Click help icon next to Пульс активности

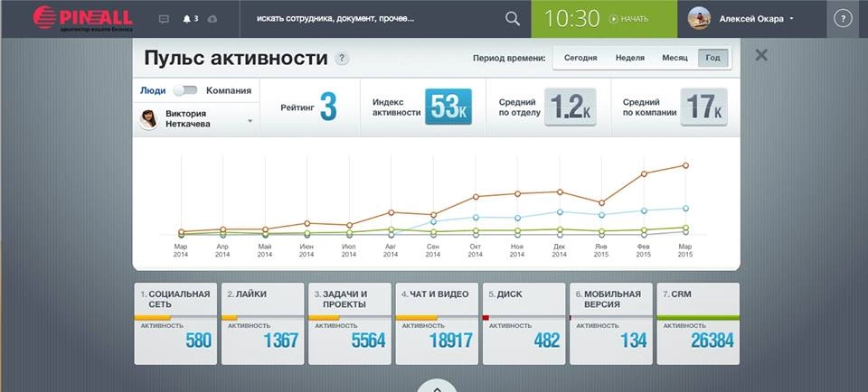[x=342, y=58]
